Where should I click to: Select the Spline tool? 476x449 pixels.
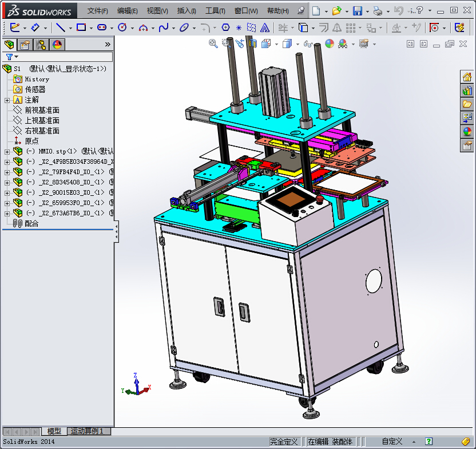coord(164,27)
